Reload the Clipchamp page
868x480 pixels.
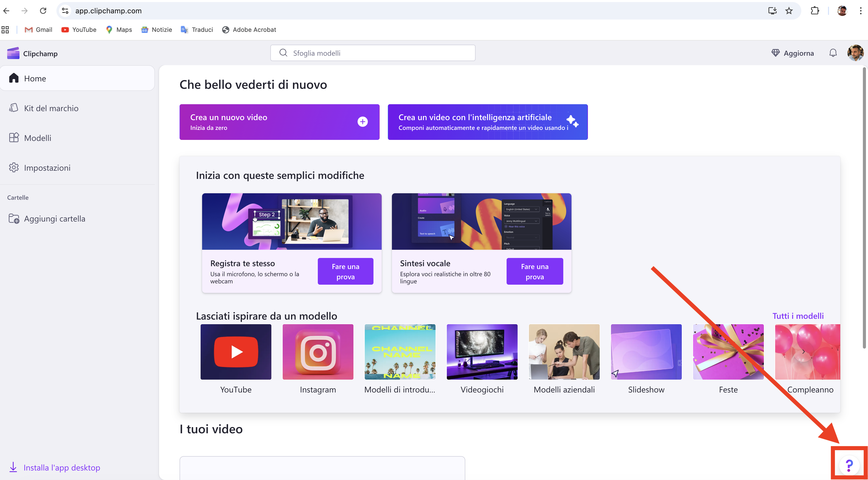pyautogui.click(x=43, y=11)
